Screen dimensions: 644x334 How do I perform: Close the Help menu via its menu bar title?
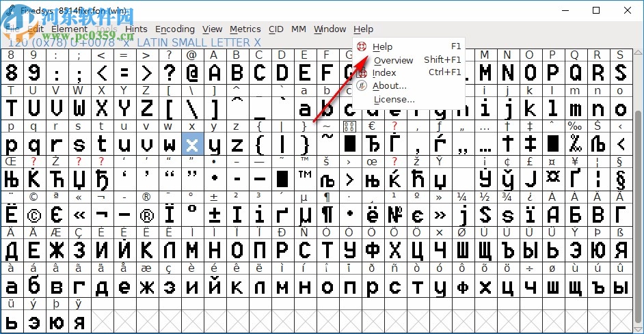coord(363,29)
